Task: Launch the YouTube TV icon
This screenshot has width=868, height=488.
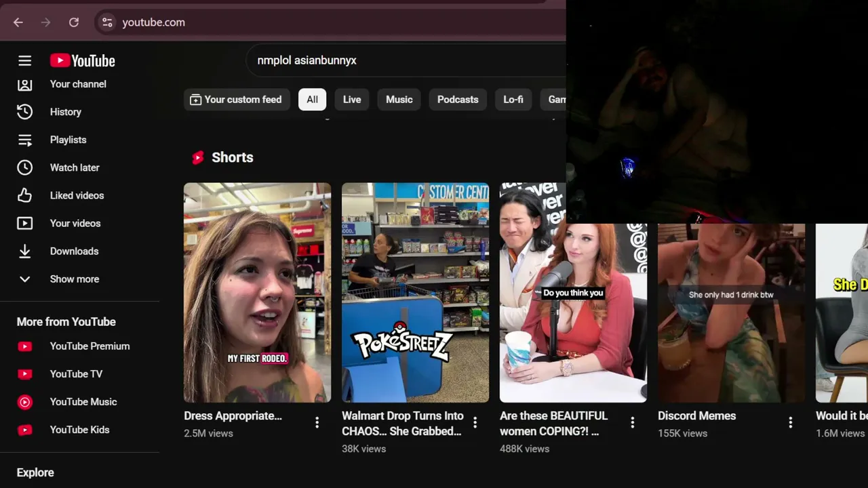Action: click(x=25, y=374)
